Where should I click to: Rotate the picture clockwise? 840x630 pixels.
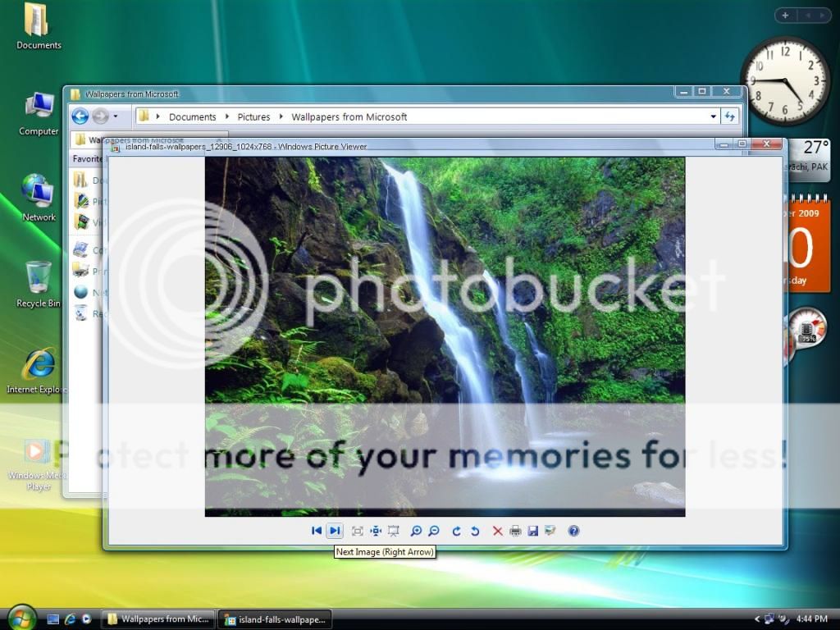pos(457,531)
